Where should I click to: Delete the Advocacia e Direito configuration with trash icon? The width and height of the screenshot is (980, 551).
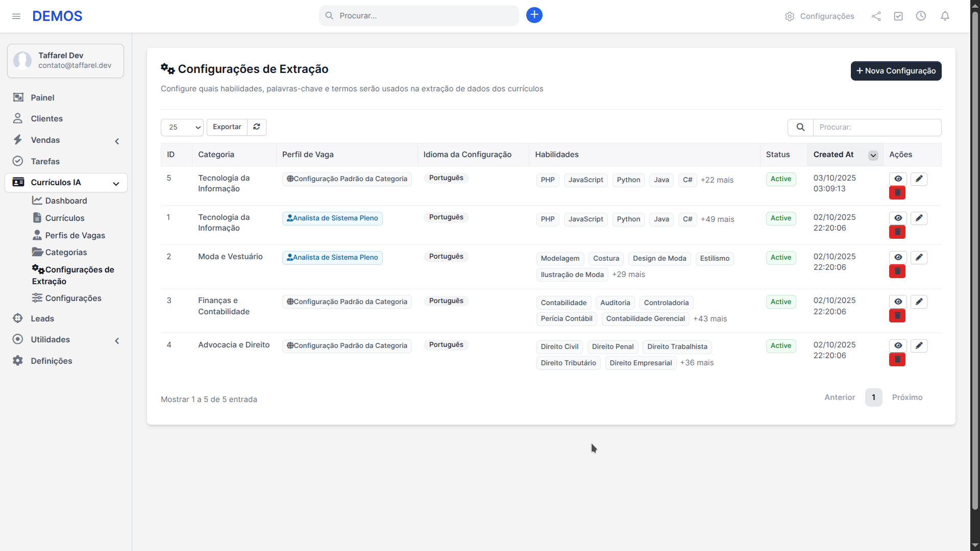[x=897, y=359]
